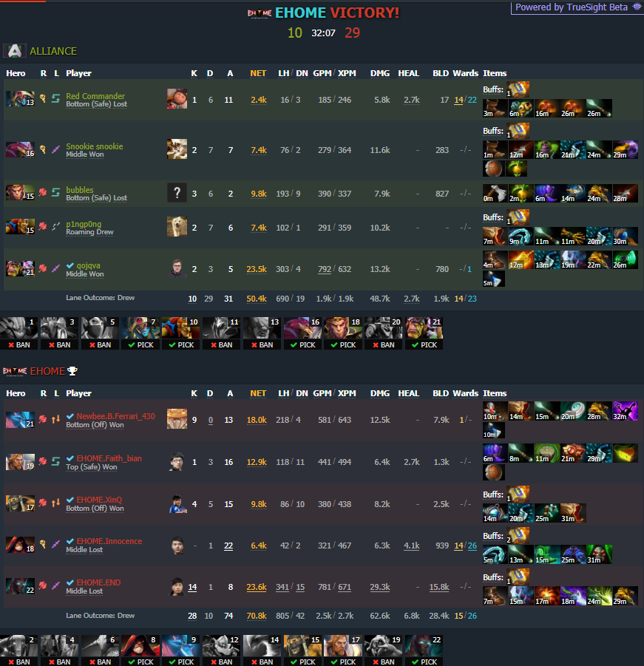This screenshot has height=666, width=644.
Task: Select Ferrari_430's 32m item icon
Action: (626, 411)
